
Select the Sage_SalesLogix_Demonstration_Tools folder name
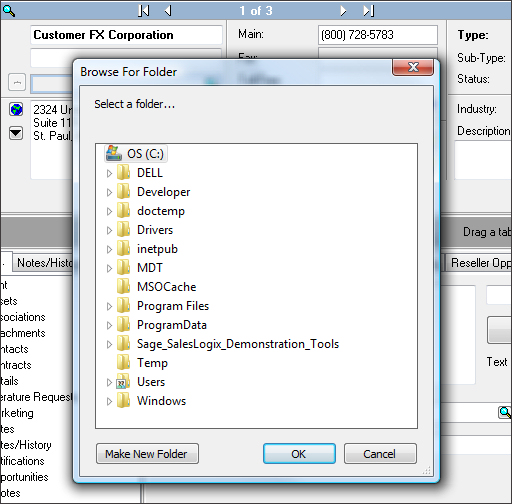pos(238,344)
